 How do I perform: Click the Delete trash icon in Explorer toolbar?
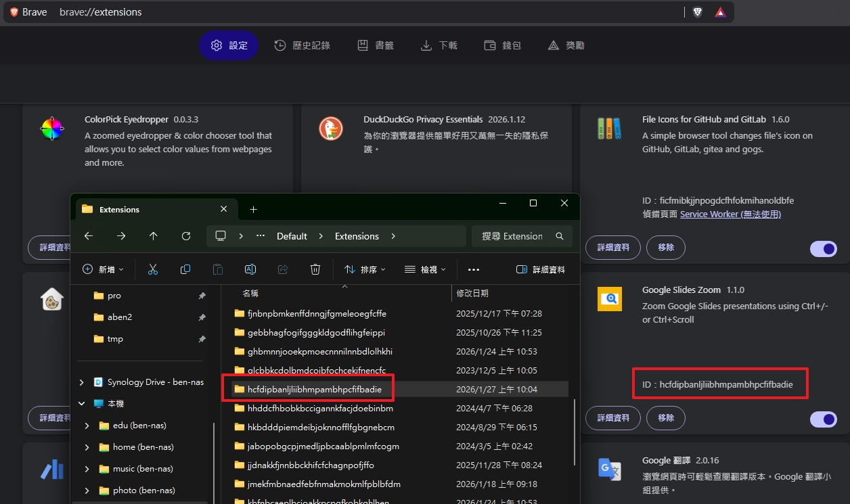pyautogui.click(x=315, y=269)
